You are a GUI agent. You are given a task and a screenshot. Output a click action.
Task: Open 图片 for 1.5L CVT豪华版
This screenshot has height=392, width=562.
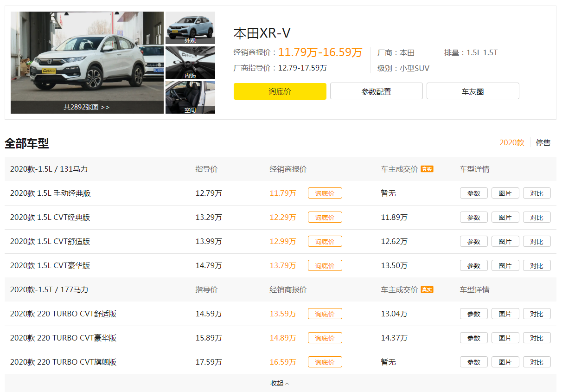pyautogui.click(x=505, y=265)
